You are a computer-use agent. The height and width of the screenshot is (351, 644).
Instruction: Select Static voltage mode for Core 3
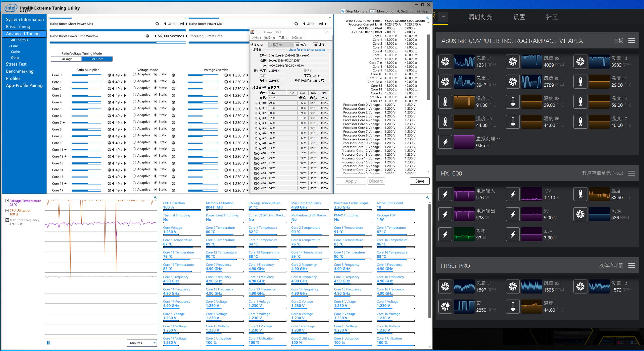point(156,95)
